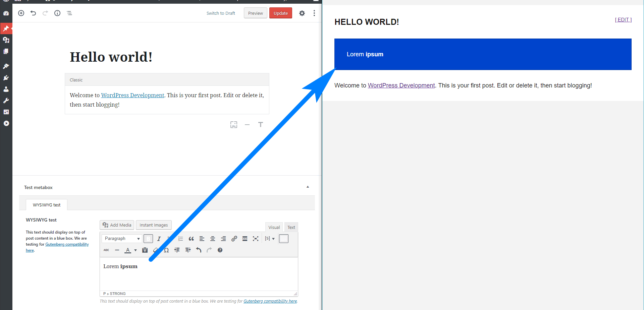Open the text color dropdown arrow
The width and height of the screenshot is (644, 310).
(136, 250)
